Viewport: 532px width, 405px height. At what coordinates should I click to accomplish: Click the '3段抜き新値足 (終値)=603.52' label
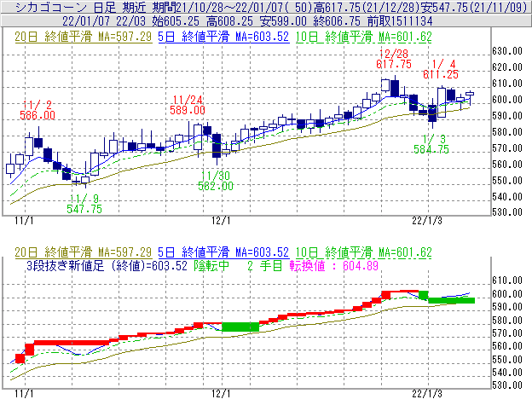point(107,265)
